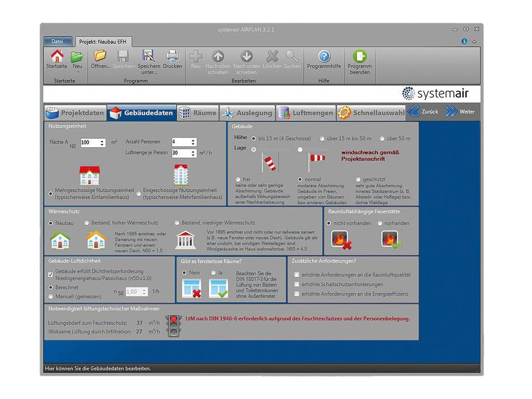Enable erhöhte Schallschutzanforderungen checkbox
Viewport: 532px width, 399px height.
[297, 285]
